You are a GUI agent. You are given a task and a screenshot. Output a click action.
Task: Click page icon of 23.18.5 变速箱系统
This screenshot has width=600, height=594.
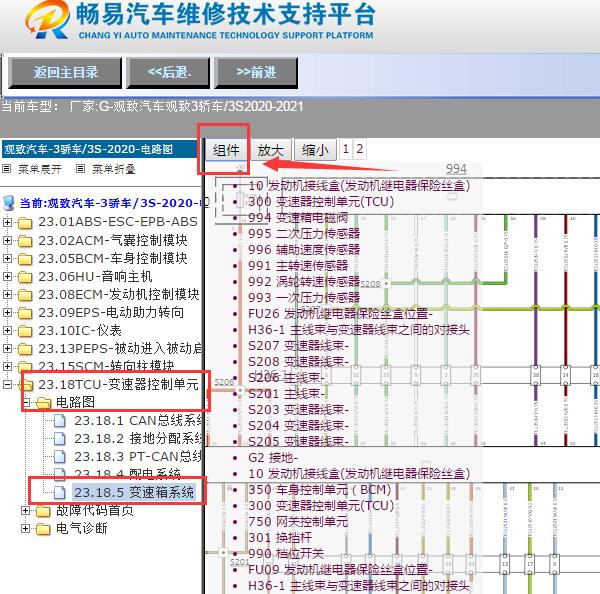tap(59, 492)
